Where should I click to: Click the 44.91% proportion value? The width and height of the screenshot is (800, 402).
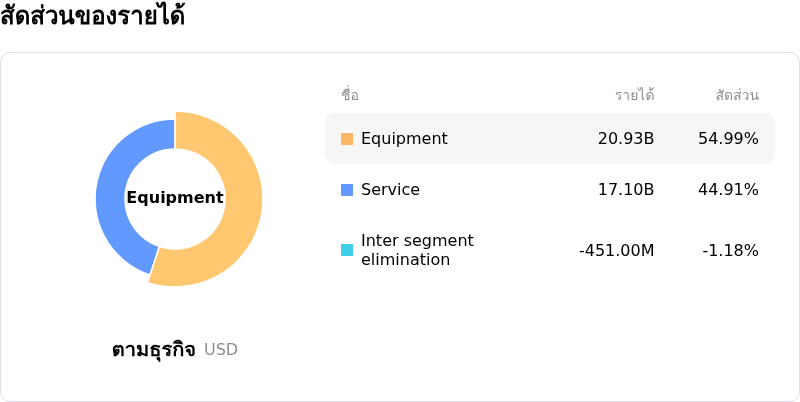tap(728, 190)
